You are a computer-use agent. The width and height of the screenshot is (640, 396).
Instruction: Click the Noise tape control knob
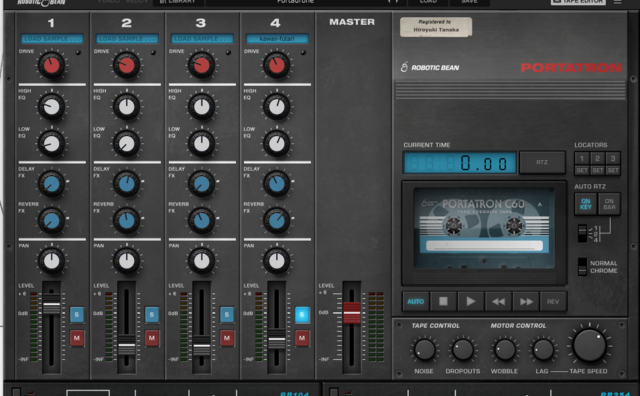[x=424, y=350]
